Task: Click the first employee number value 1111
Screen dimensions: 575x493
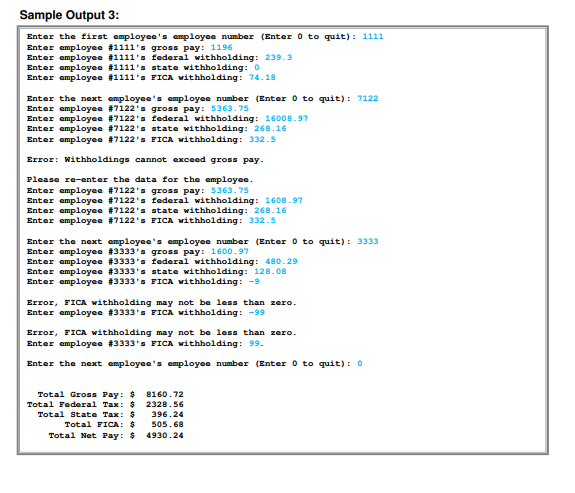Action: [x=373, y=37]
